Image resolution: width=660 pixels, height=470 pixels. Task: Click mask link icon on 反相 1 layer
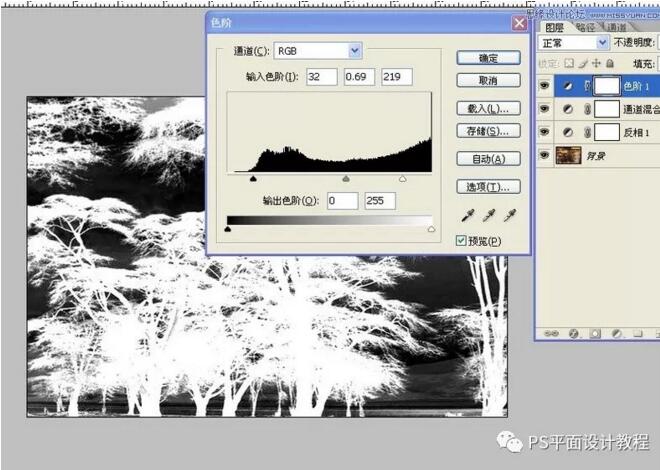[587, 133]
